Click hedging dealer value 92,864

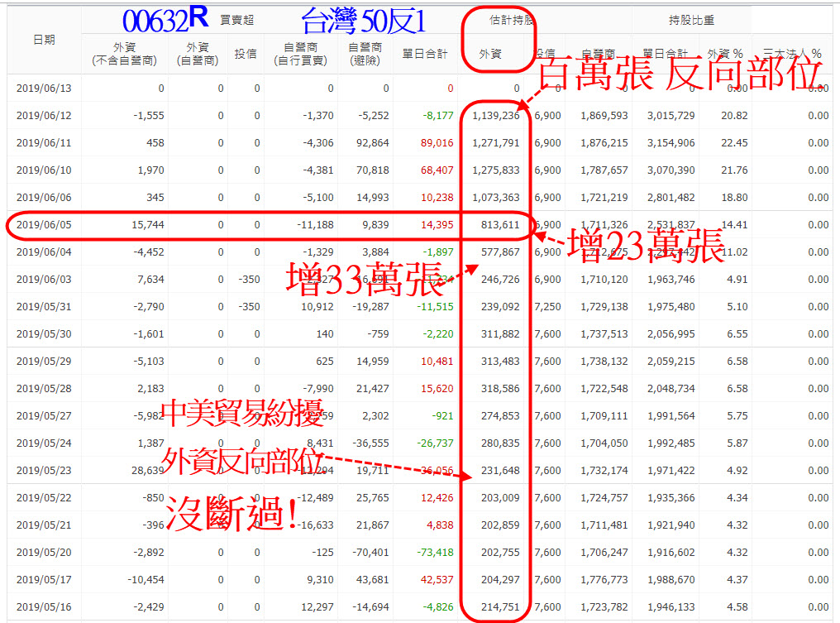[x=372, y=143]
